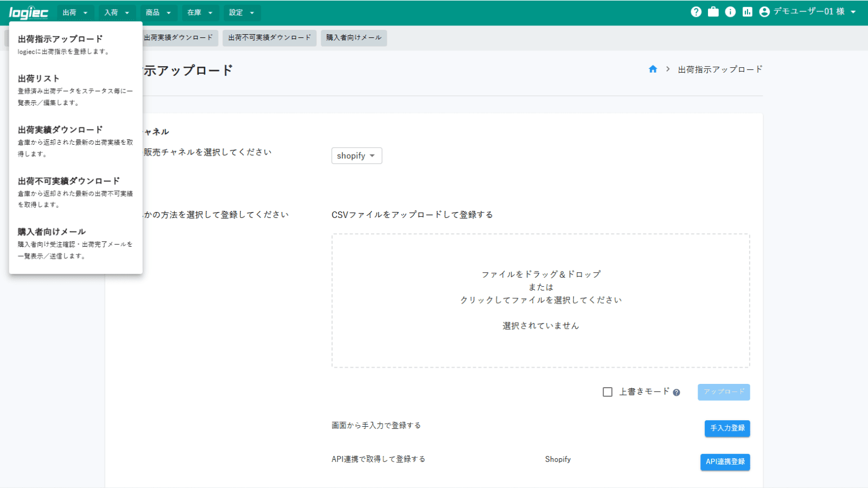The height and width of the screenshot is (488, 868).
Task: Click the briefcase icon in the header
Action: point(713,11)
